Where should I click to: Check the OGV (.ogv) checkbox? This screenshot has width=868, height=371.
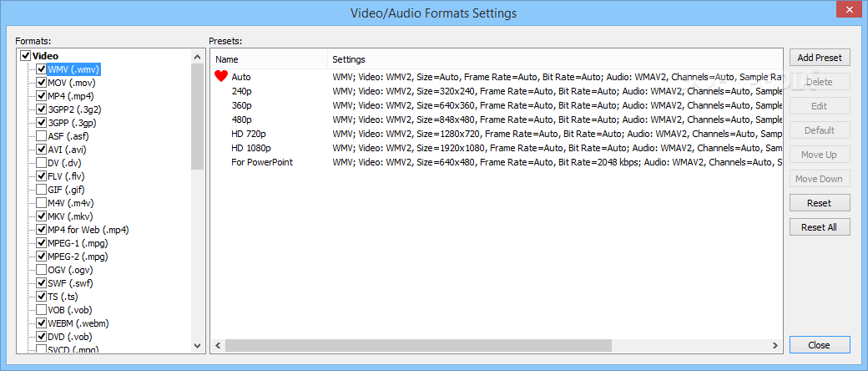(41, 270)
